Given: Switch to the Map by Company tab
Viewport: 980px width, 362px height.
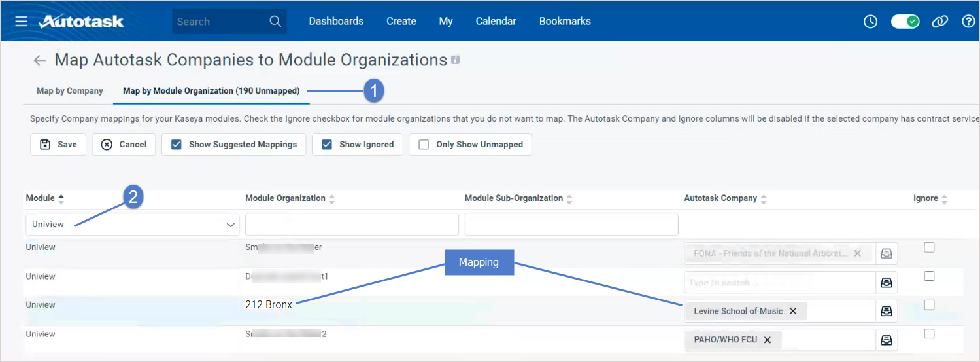Looking at the screenshot, I should [70, 91].
